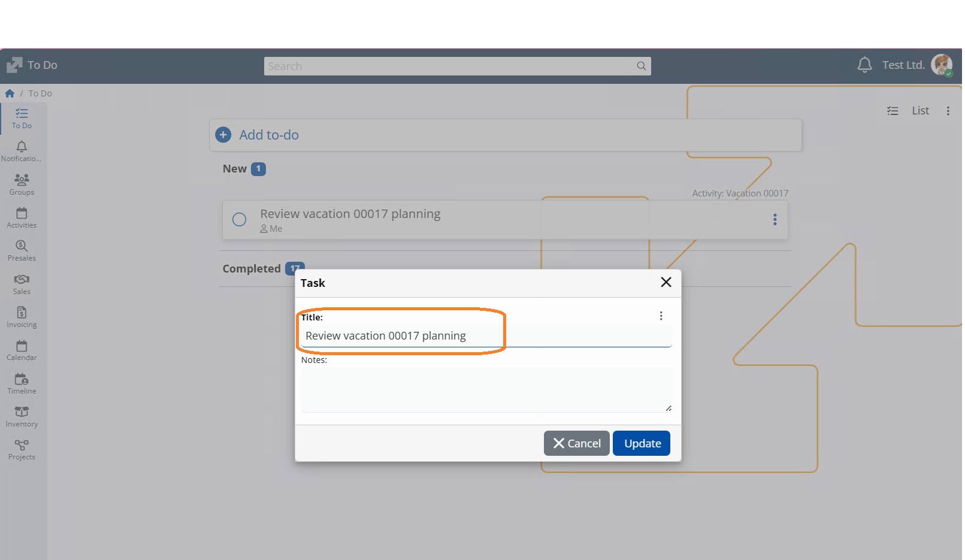Open the To Do app logo
This screenshot has height=560, width=965.
(x=14, y=65)
